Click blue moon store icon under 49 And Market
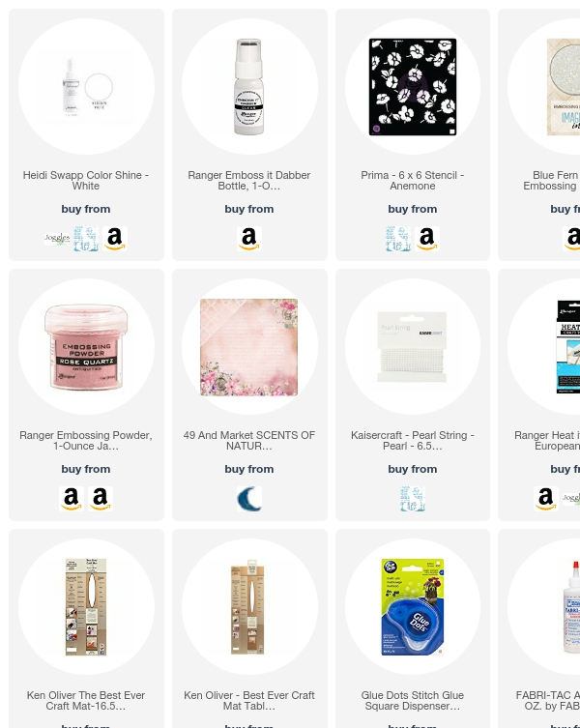Image resolution: width=580 pixels, height=728 pixels. (249, 499)
